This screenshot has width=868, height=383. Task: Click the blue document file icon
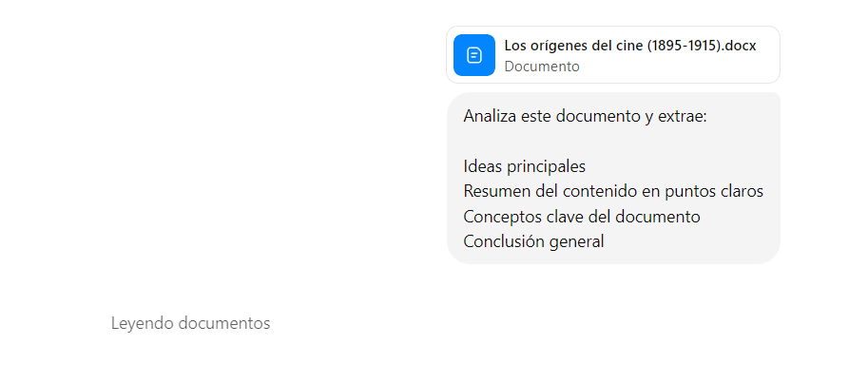coord(474,55)
